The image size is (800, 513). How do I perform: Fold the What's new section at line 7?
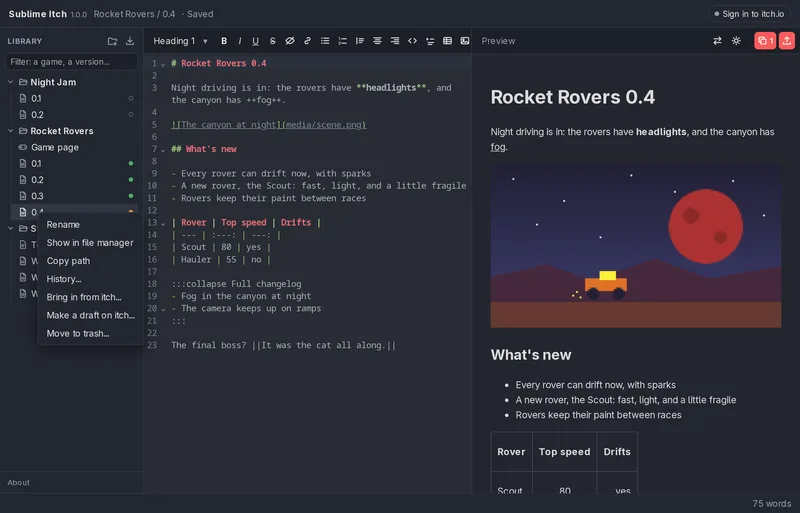coord(163,150)
